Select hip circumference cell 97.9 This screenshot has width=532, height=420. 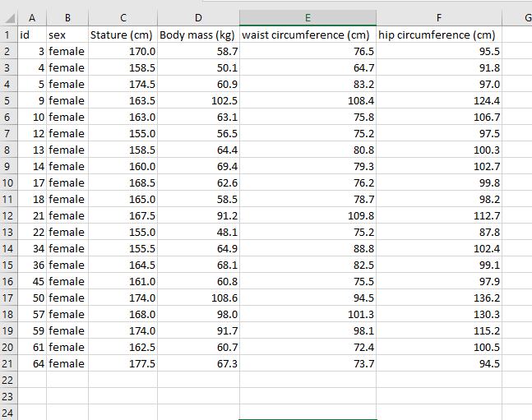(x=439, y=281)
